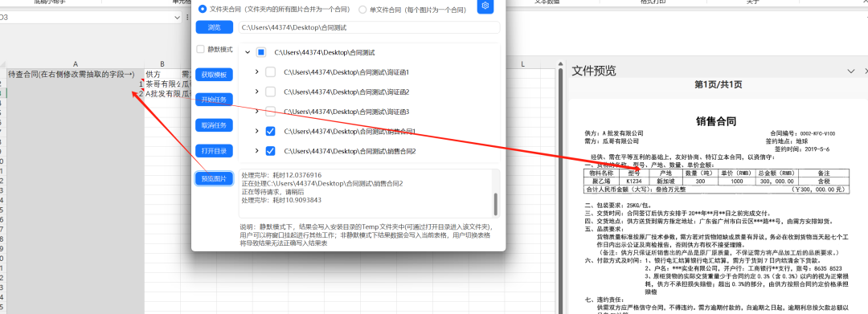Viewport: 868px width, 314px height.
Task: Click the 含税 remark cell in preview
Action: (823, 181)
